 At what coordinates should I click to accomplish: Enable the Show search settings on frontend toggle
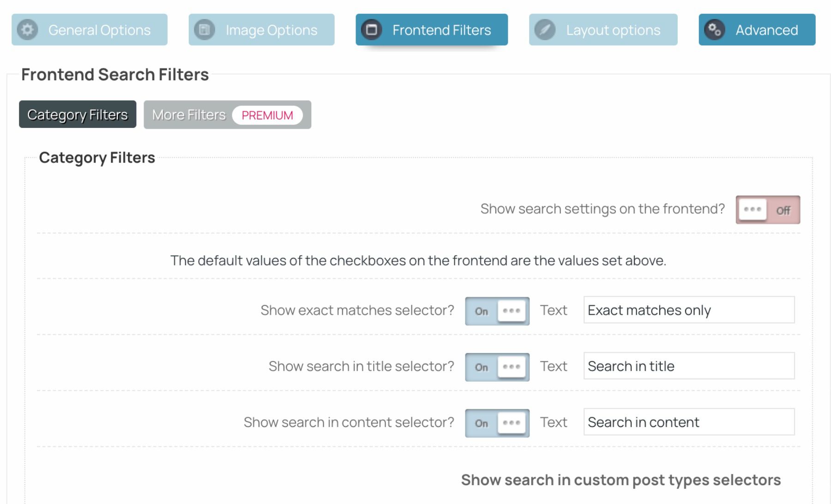(x=767, y=210)
